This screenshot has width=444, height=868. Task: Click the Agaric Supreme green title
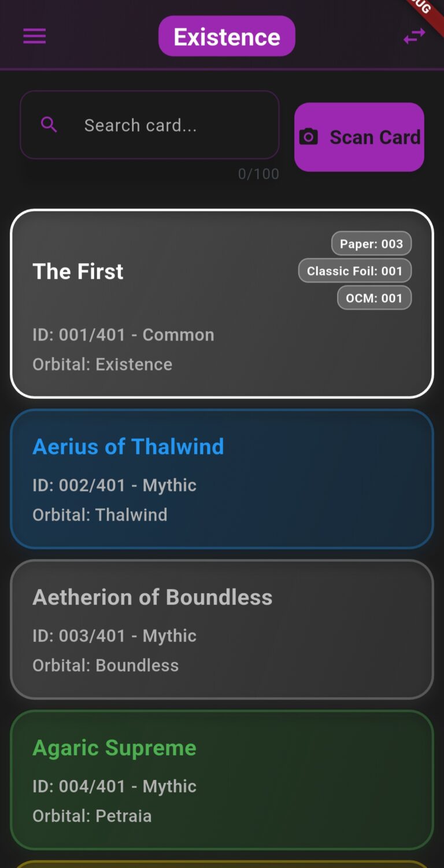(114, 748)
